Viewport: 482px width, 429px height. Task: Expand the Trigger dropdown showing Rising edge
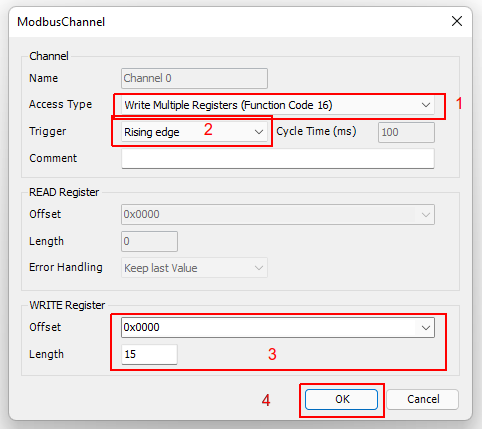click(194, 132)
